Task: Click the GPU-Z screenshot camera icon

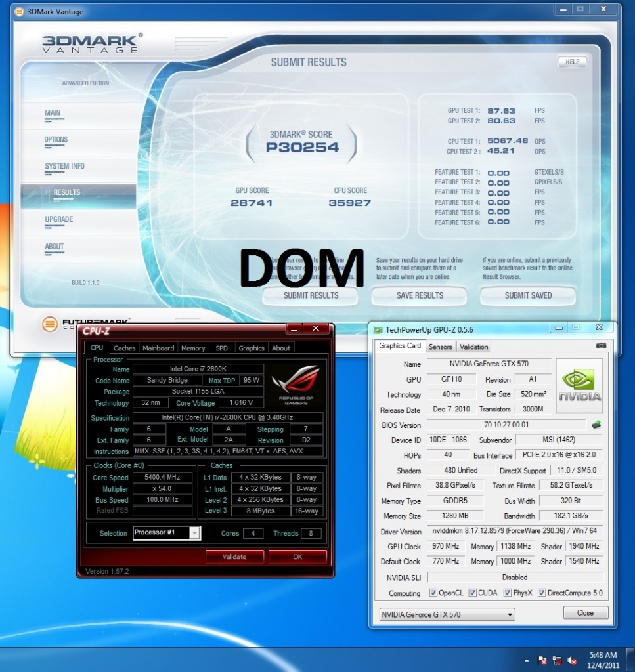Action: pos(601,346)
